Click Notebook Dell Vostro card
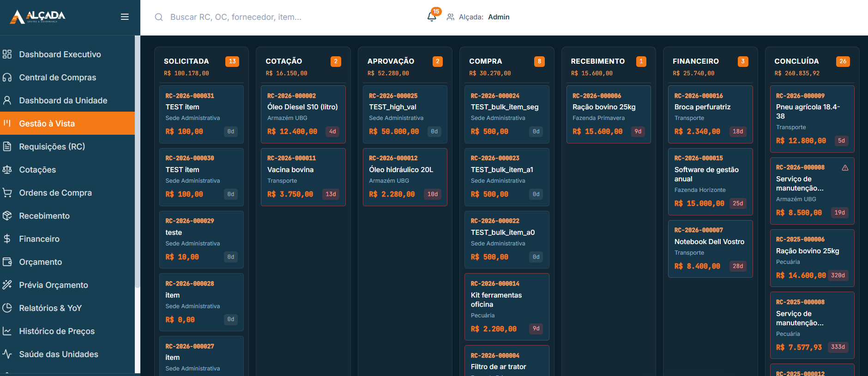 click(711, 249)
